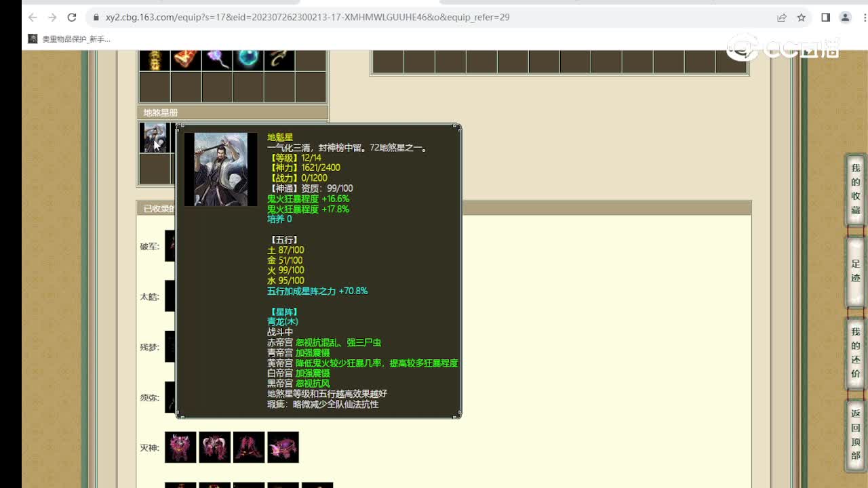Select fourth 灭神 purple boots item

click(283, 447)
